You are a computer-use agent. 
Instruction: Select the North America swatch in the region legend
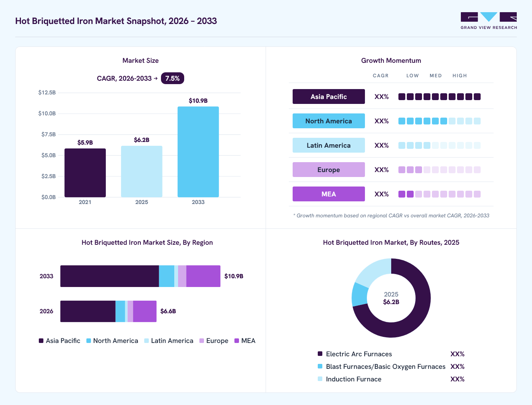(89, 341)
